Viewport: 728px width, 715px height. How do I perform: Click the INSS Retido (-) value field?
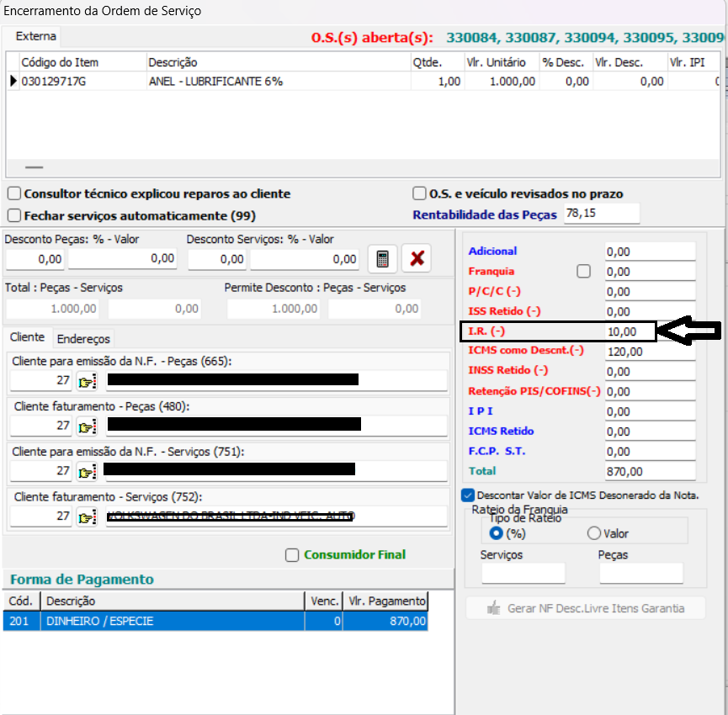[x=650, y=371]
